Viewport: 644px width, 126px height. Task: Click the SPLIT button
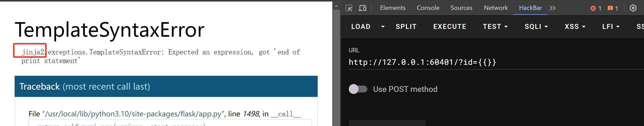(406, 27)
